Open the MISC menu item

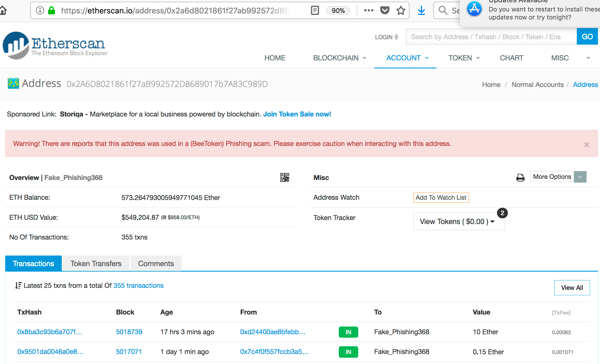[x=560, y=58]
